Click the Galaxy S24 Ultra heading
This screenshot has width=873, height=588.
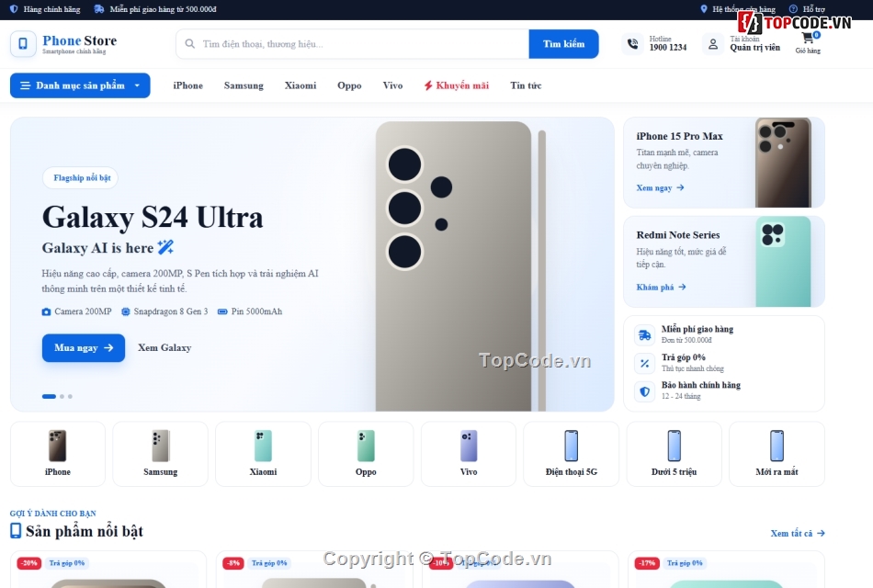[x=153, y=217]
